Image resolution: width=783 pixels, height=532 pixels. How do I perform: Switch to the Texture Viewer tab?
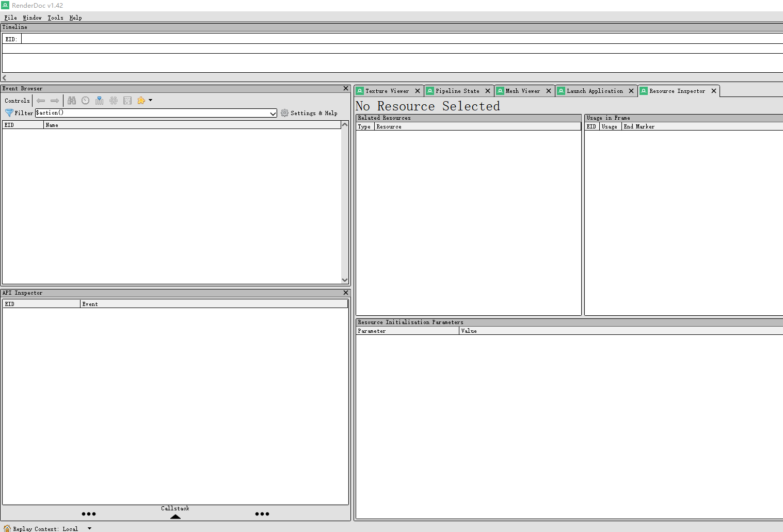(x=387, y=90)
